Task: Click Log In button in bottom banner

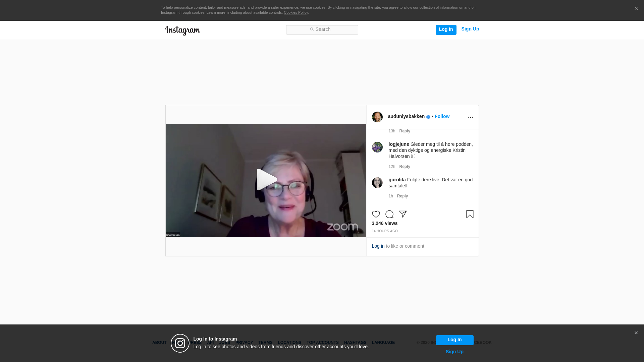Action: point(454,340)
